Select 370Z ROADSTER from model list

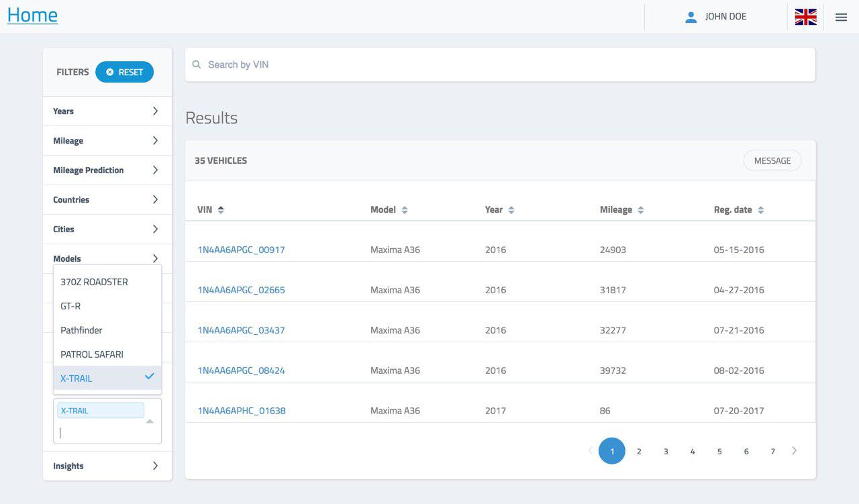[x=107, y=282]
